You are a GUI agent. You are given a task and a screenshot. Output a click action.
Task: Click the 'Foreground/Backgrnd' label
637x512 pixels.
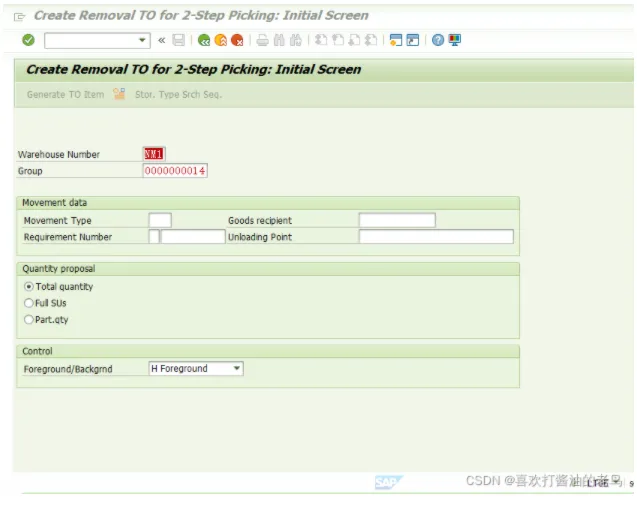(x=68, y=369)
